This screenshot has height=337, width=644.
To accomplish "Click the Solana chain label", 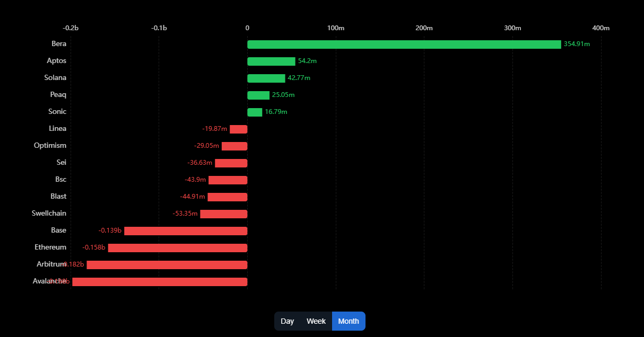I will click(56, 78).
